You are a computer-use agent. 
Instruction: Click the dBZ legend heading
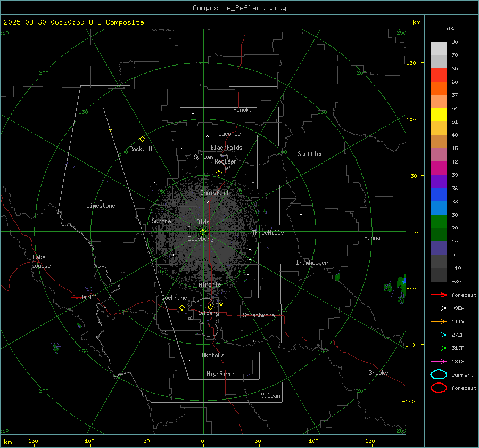coord(451,28)
